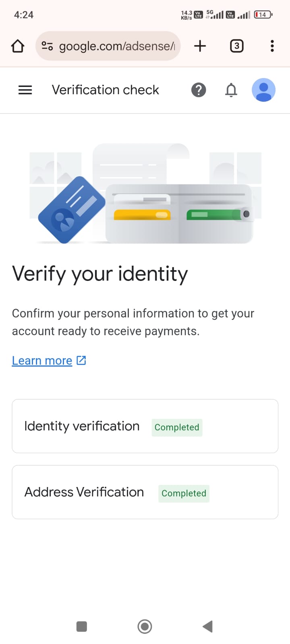Open the notifications bell
This screenshot has height=644, width=290.
tap(231, 90)
